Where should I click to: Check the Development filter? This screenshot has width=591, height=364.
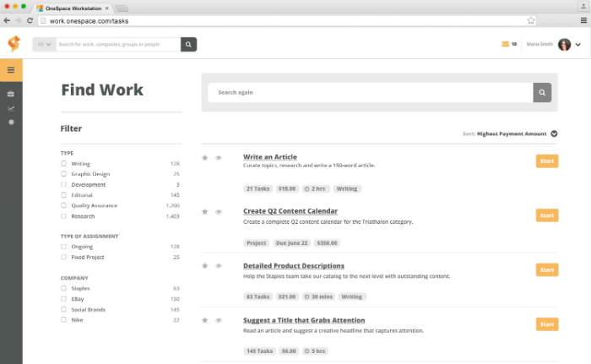(63, 184)
